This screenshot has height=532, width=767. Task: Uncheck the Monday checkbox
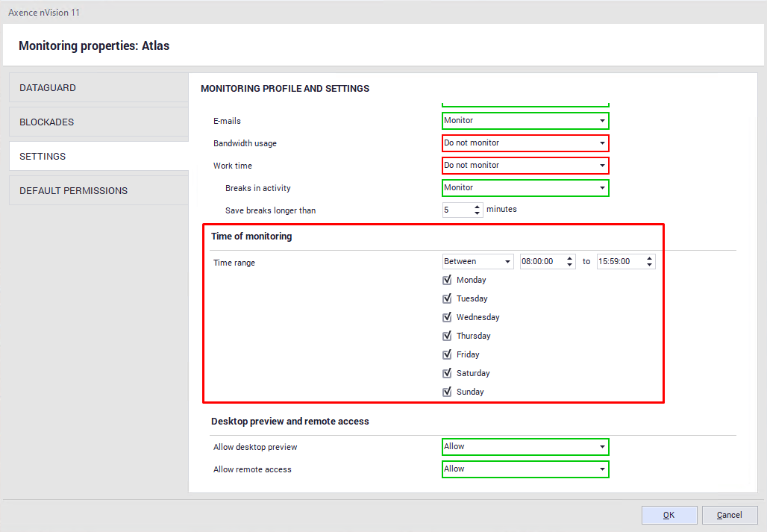pos(448,280)
